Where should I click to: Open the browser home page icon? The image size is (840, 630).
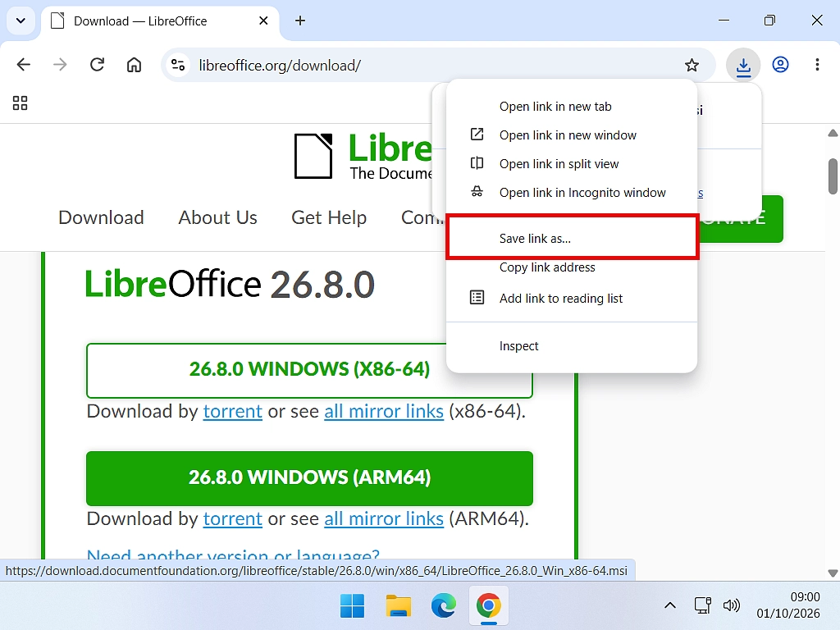(x=134, y=65)
